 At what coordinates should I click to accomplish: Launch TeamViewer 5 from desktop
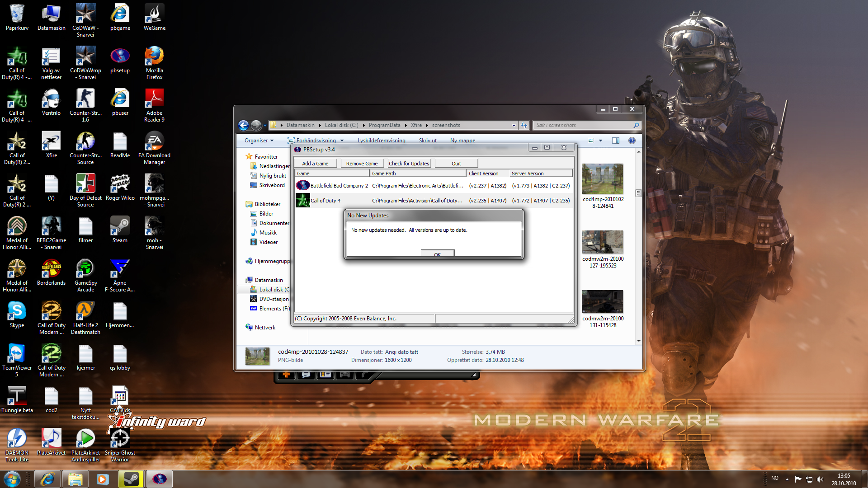17,360
